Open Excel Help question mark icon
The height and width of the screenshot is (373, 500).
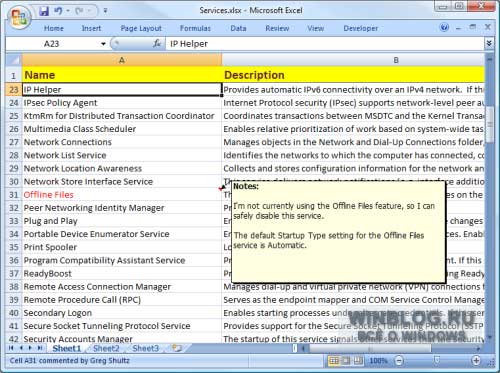point(444,27)
